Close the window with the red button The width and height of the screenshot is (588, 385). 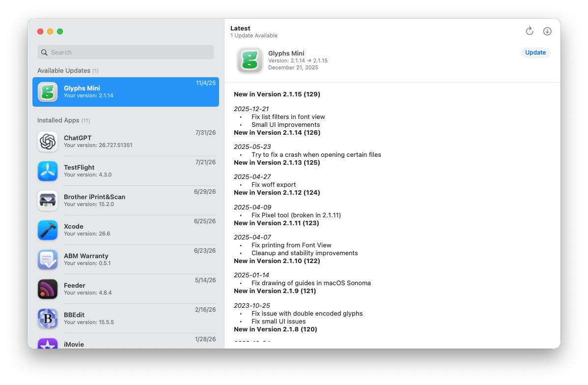(40, 31)
